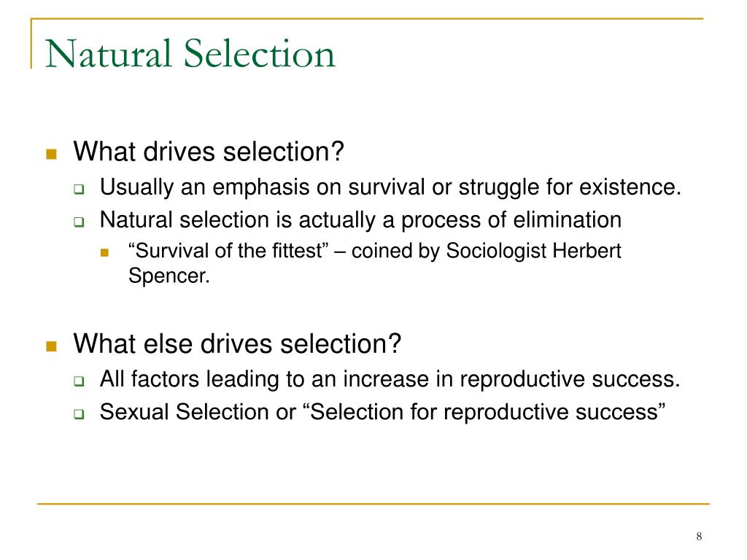Screen dimensions: 747x560
Task: Click the hollow square bullet before Natural selection is
Action: point(79,222)
